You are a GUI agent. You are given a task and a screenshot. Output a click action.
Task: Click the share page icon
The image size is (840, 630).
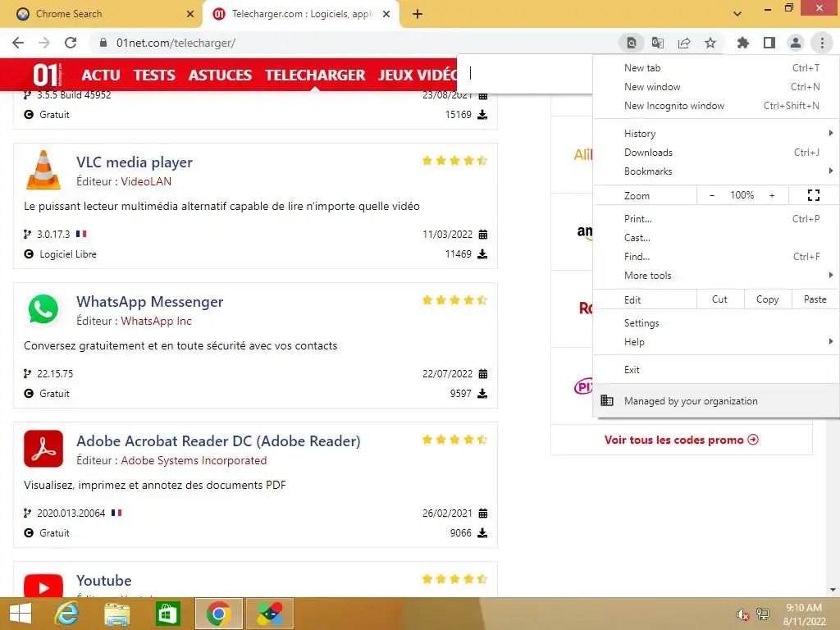point(684,43)
